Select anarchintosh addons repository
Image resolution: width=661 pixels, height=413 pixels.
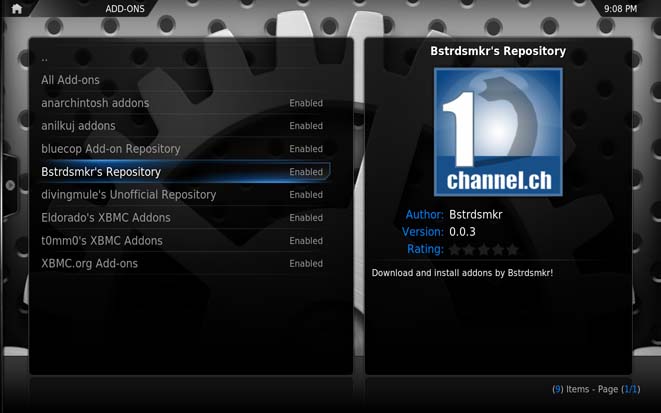coord(185,103)
